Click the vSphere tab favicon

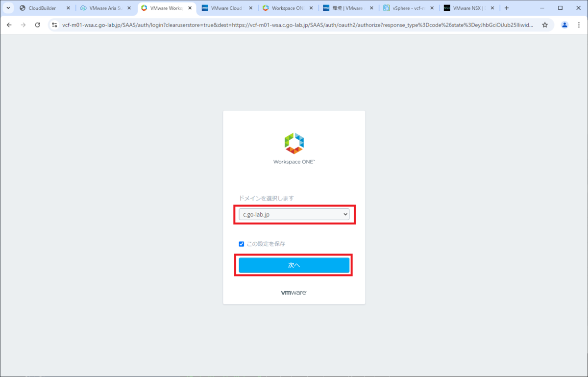tap(387, 8)
